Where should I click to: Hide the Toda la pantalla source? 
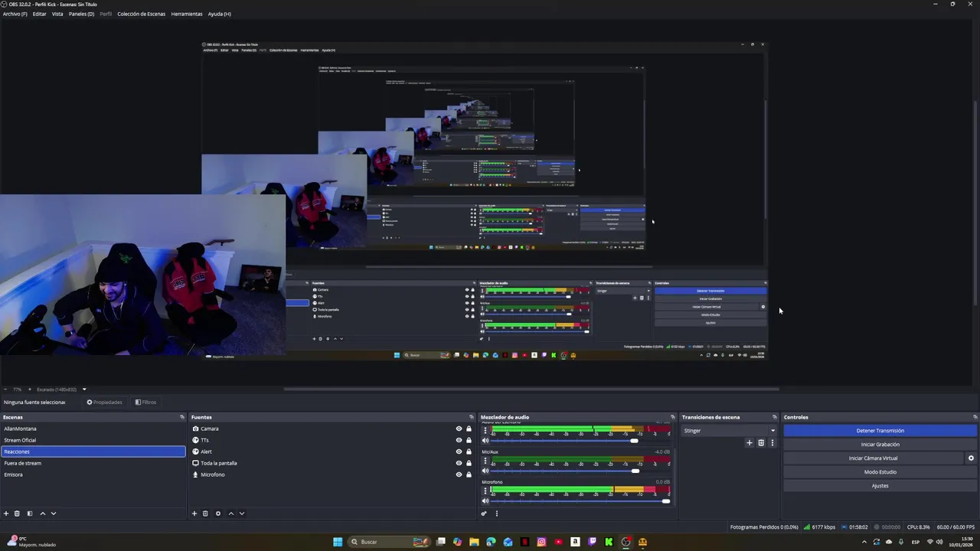point(459,463)
